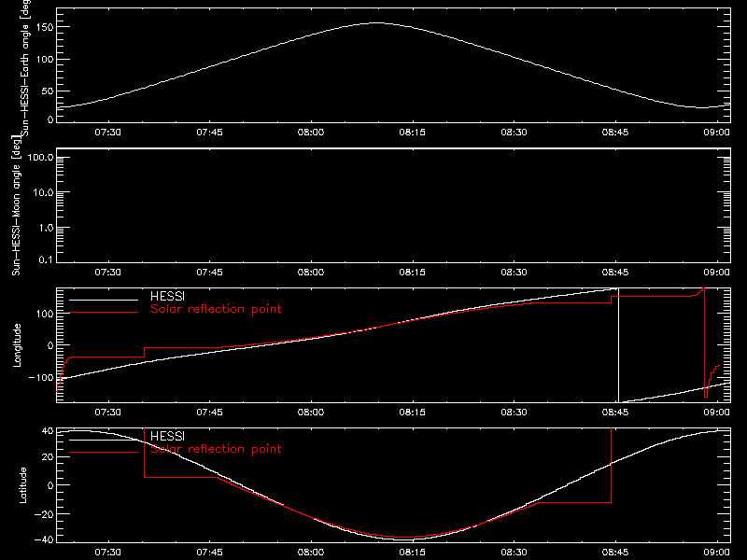Click the Latitude axis title

(22, 485)
